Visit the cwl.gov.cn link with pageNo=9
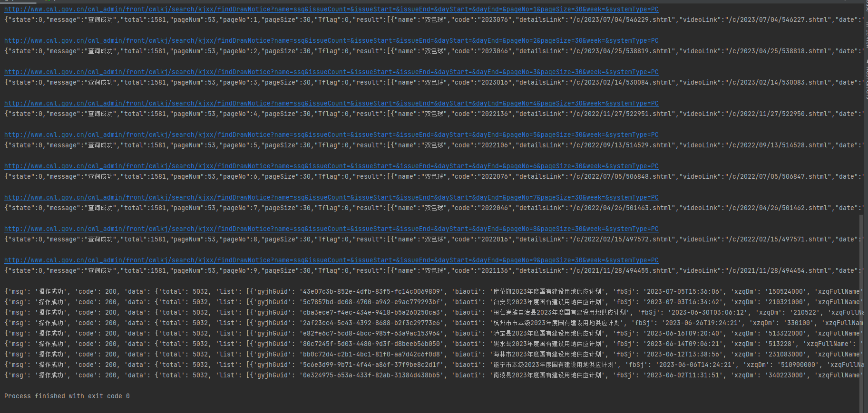Screen dimensions: 868x413 pyautogui.click(x=332, y=260)
